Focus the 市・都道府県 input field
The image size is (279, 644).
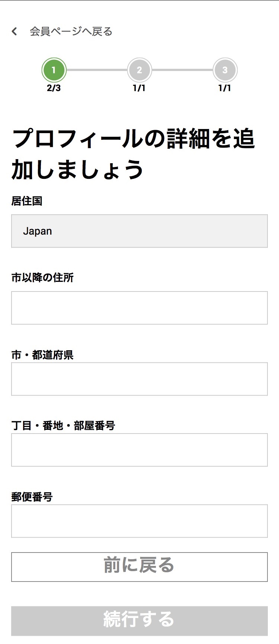[139, 379]
